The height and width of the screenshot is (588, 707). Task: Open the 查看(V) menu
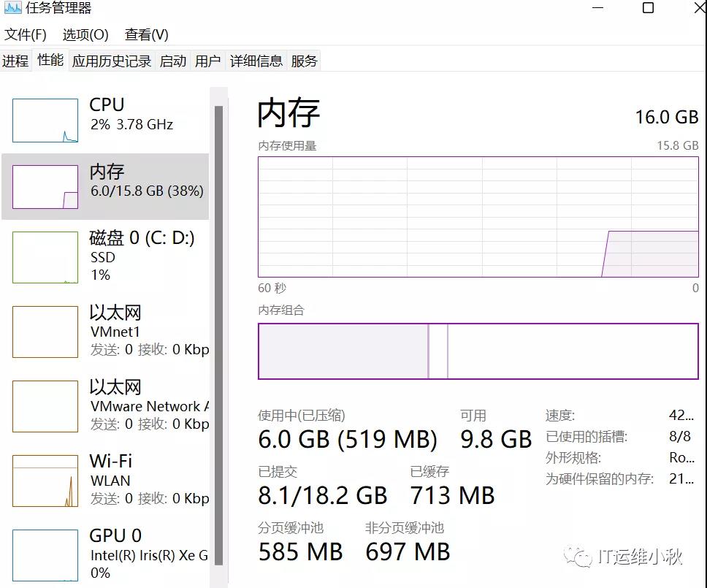[x=148, y=34]
